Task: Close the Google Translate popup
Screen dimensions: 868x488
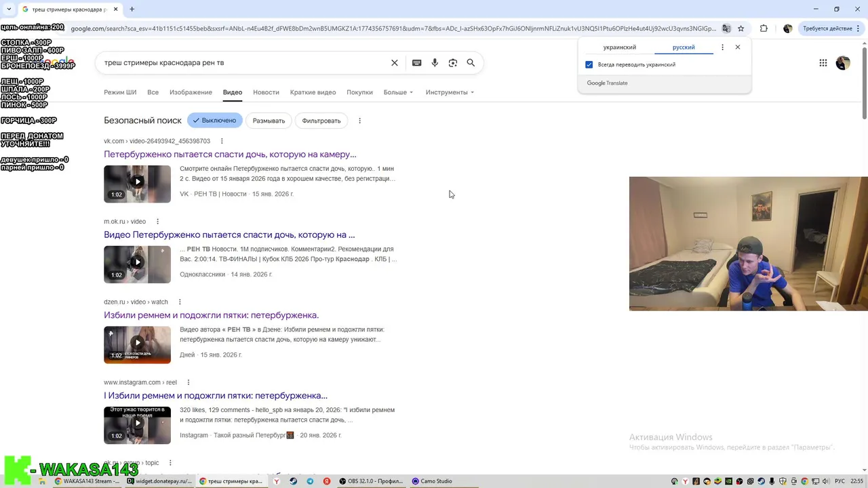Action: pyautogui.click(x=738, y=47)
